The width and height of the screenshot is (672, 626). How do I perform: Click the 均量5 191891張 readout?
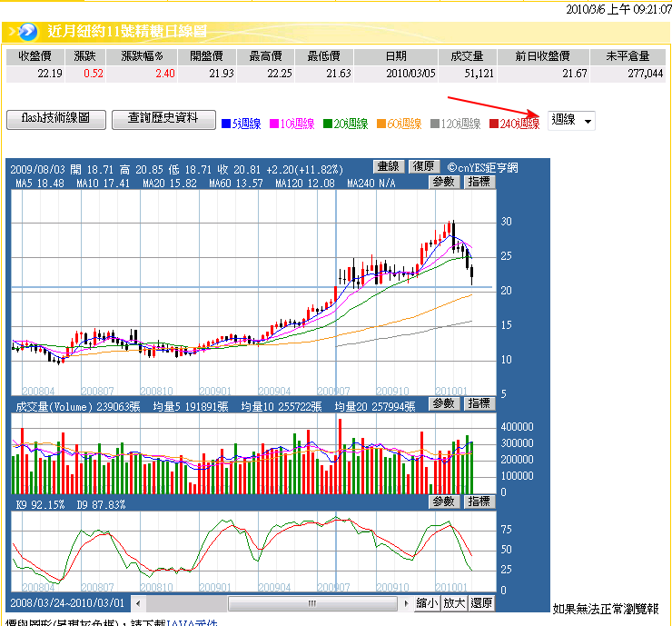coord(191,407)
